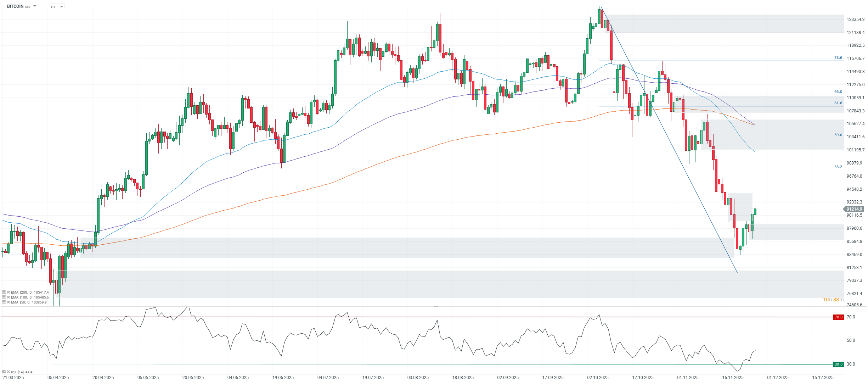
Task: Remove the EMA 100 indicator with X
Action: click(x=8, y=297)
